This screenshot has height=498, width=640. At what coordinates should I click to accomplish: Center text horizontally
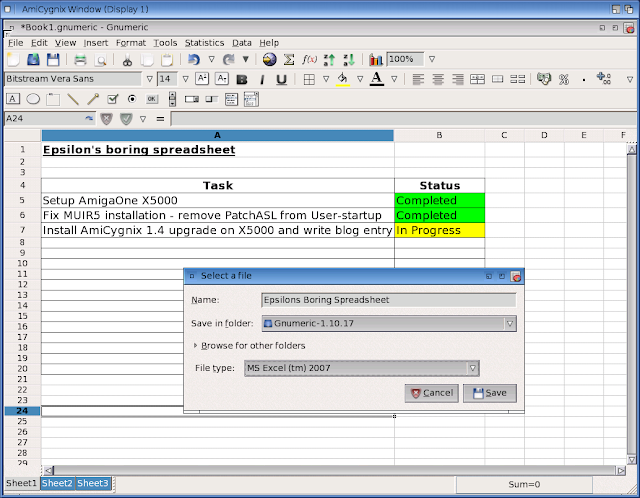click(438, 79)
